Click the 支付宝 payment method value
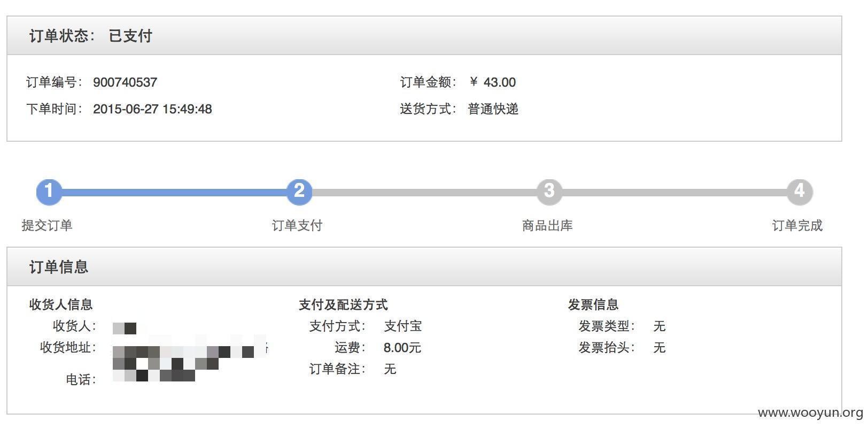This screenshot has height=428, width=868. [403, 326]
